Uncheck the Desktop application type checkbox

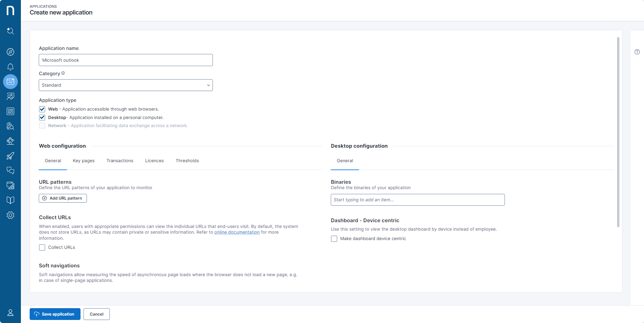coord(42,118)
